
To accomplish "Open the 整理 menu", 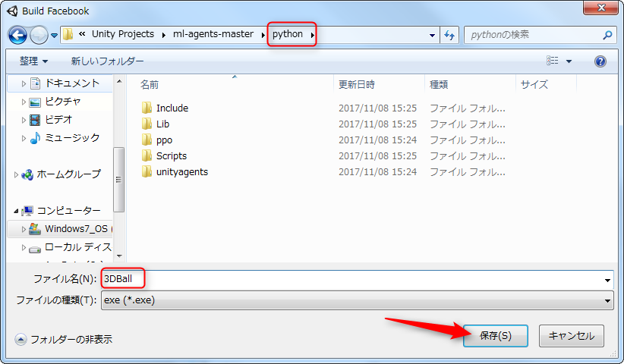I will point(34,61).
